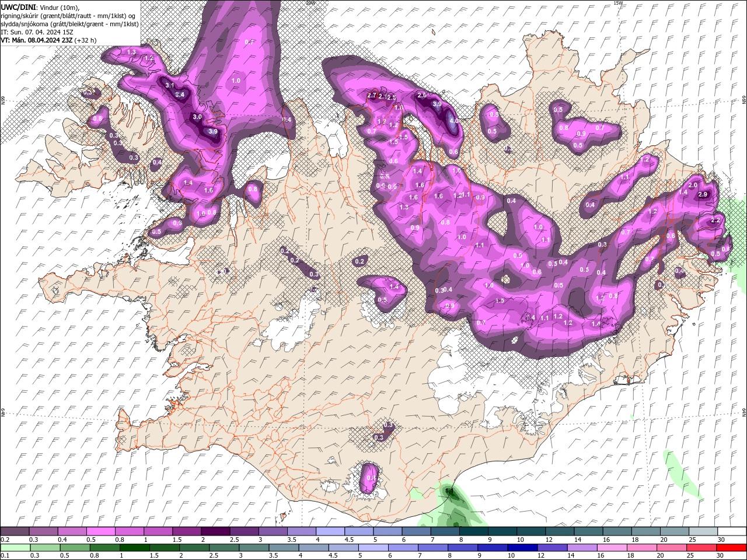747x560 pixels.
Task: Click the '2.0' precipitation value on the map
Action: tap(693, 185)
